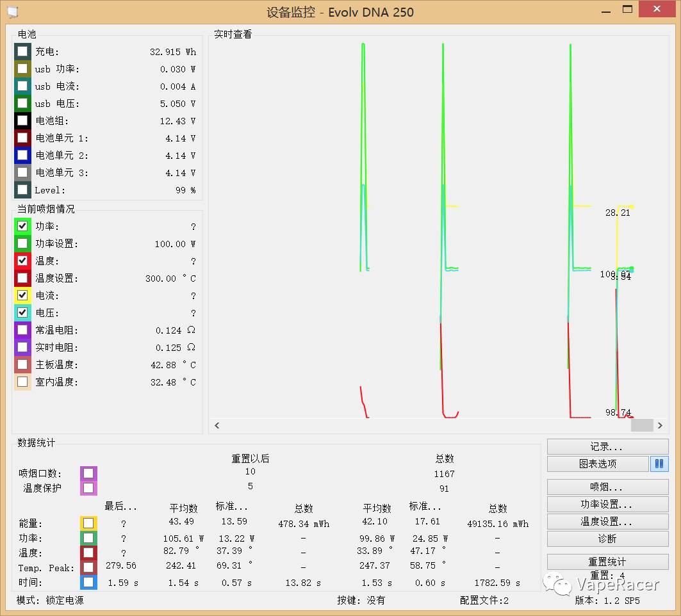Open the 功率设置... button
The image size is (681, 616).
point(607,505)
